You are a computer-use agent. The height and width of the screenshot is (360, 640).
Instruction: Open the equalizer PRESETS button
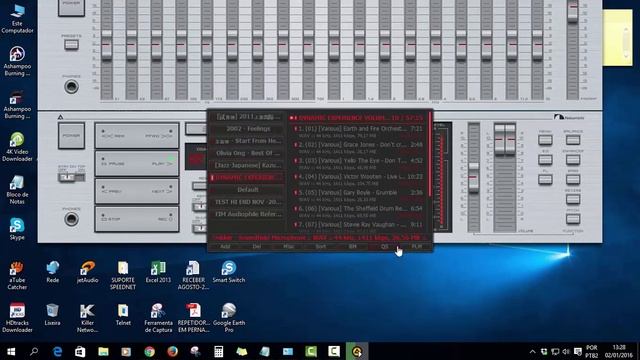coord(71,44)
